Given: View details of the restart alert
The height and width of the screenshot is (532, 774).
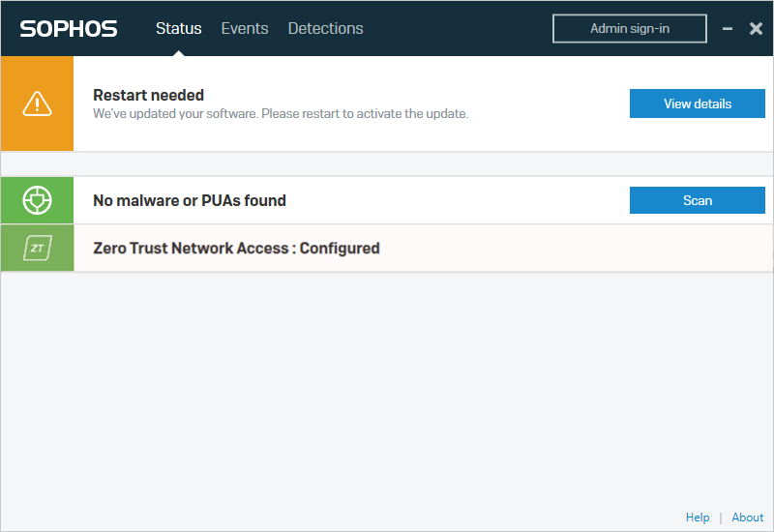Looking at the screenshot, I should (697, 103).
